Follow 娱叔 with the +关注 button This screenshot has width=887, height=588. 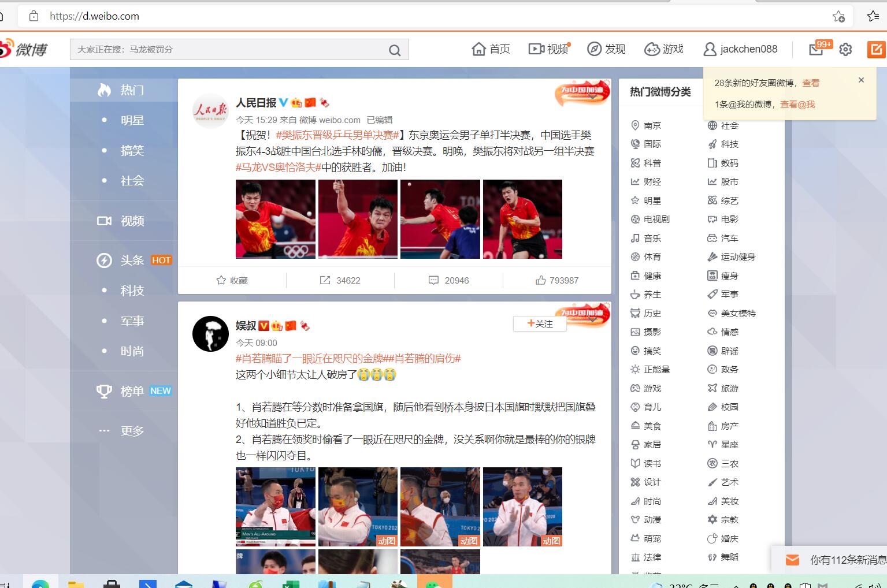540,323
